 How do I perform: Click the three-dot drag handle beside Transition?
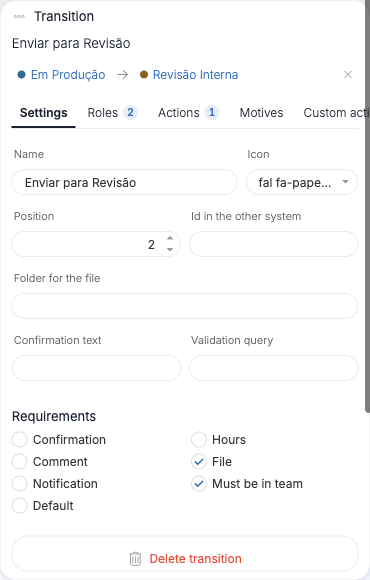(19, 17)
